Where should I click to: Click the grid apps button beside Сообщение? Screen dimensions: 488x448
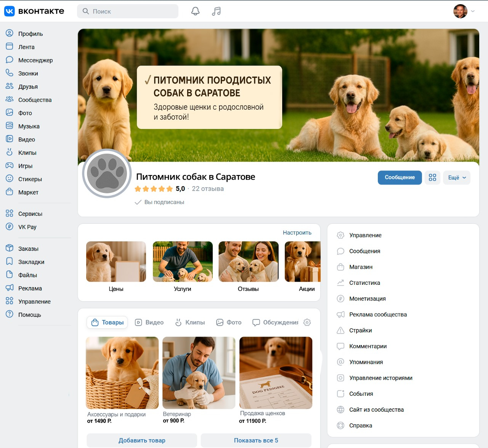(432, 177)
